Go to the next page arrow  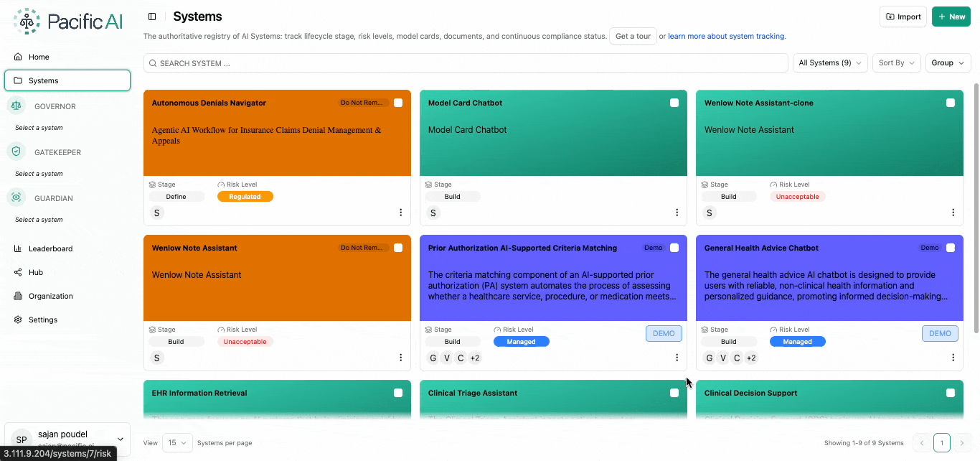(962, 443)
